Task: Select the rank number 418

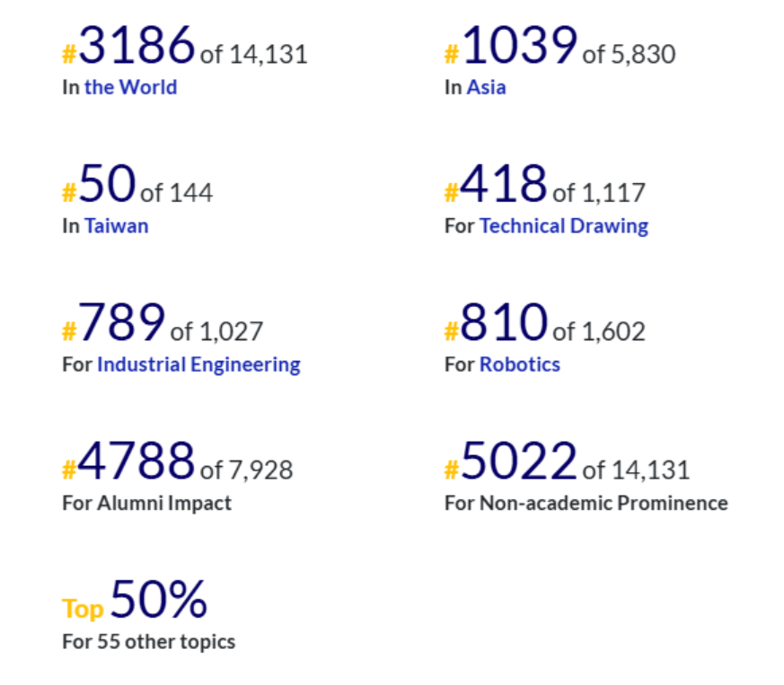Action: pyautogui.click(x=504, y=185)
